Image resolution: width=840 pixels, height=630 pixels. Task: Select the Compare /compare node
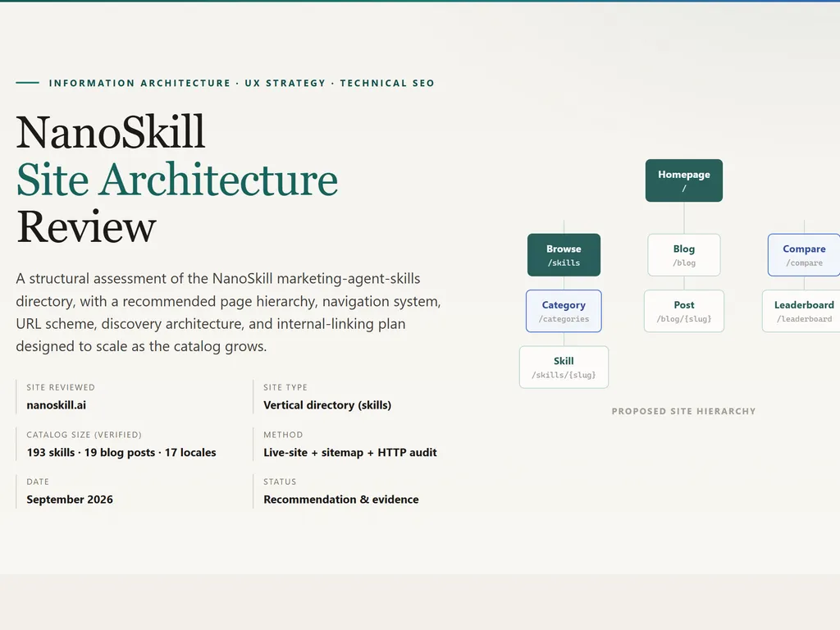pyautogui.click(x=804, y=255)
